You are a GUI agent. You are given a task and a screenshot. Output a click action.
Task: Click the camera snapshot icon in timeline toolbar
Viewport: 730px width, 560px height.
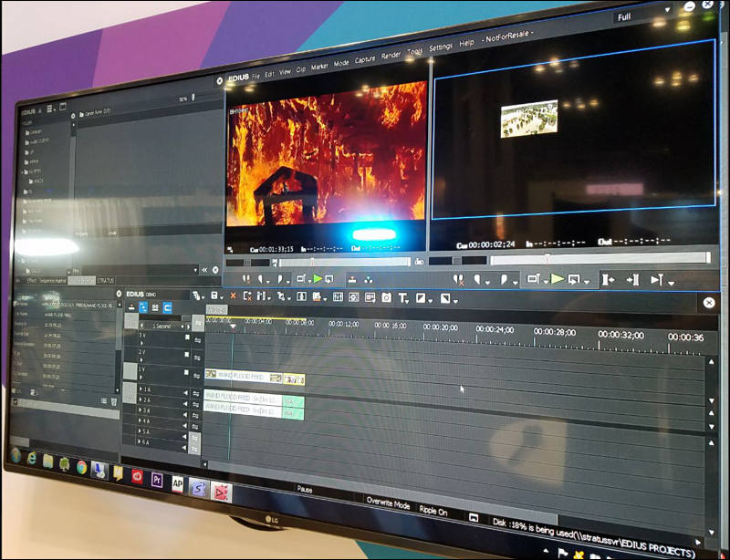tap(386, 297)
